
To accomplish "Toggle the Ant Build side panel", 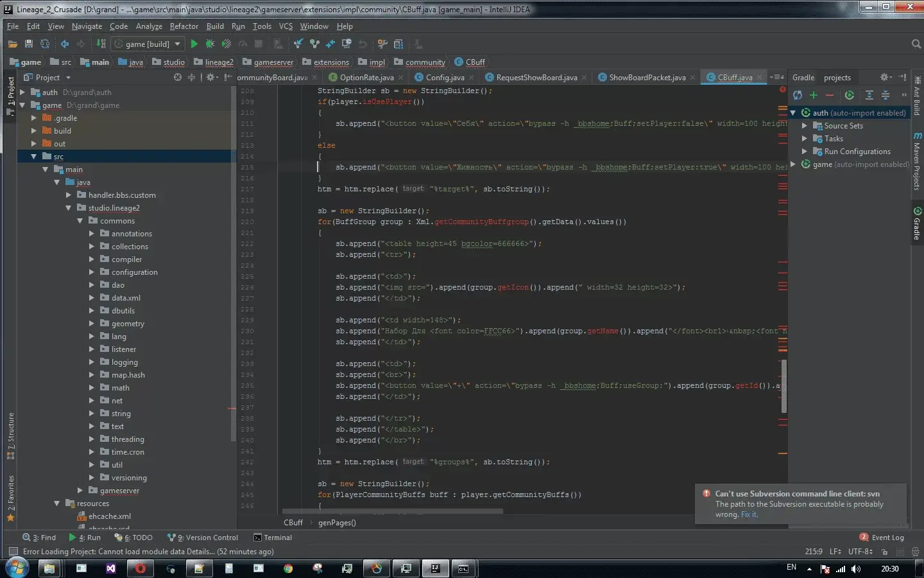I will coord(917,96).
